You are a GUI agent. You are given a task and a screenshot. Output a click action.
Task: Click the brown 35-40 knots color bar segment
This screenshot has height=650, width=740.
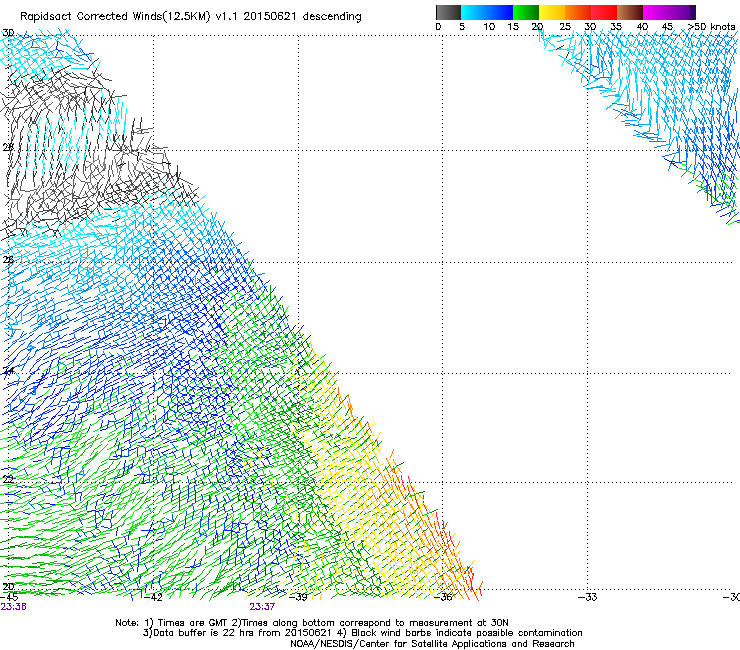tap(630, 12)
